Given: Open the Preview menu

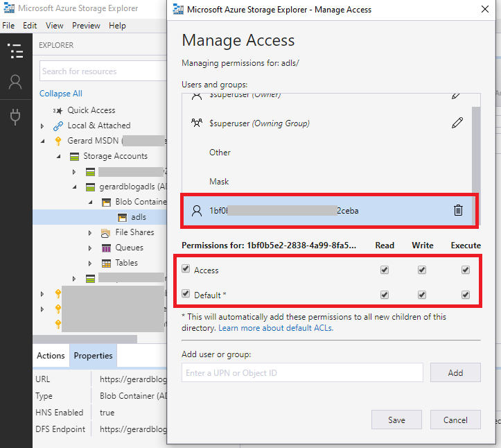Looking at the screenshot, I should (x=86, y=26).
